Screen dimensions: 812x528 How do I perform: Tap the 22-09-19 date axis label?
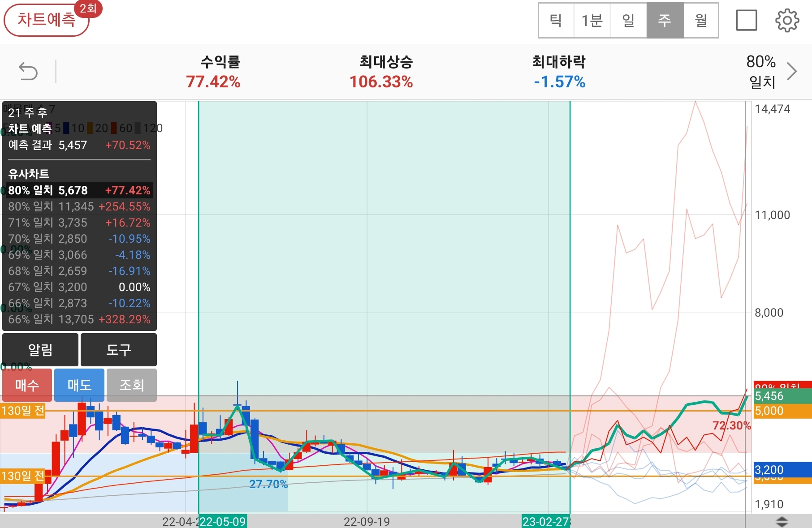coord(367,522)
